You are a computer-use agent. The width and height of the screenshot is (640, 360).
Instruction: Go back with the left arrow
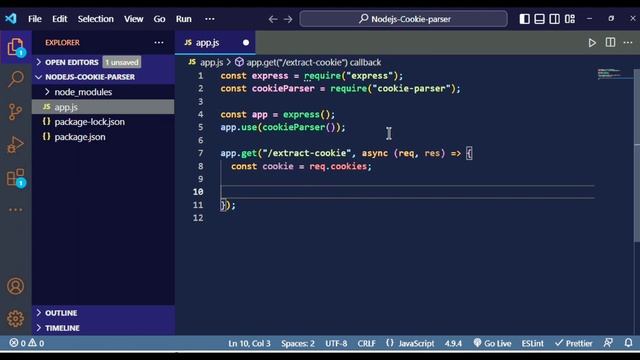273,19
